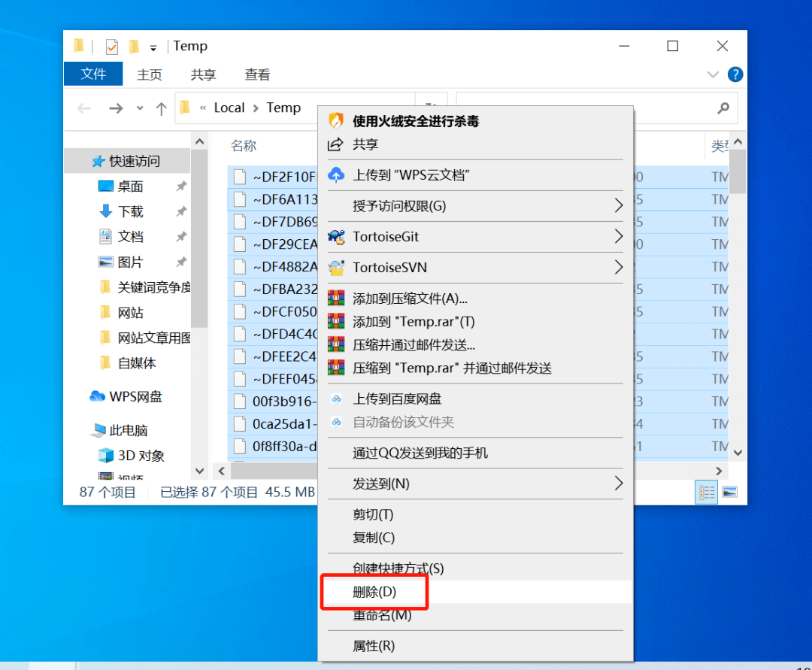The height and width of the screenshot is (670, 812).
Task: Open the recent locations dropdown arrow
Action: tap(140, 108)
